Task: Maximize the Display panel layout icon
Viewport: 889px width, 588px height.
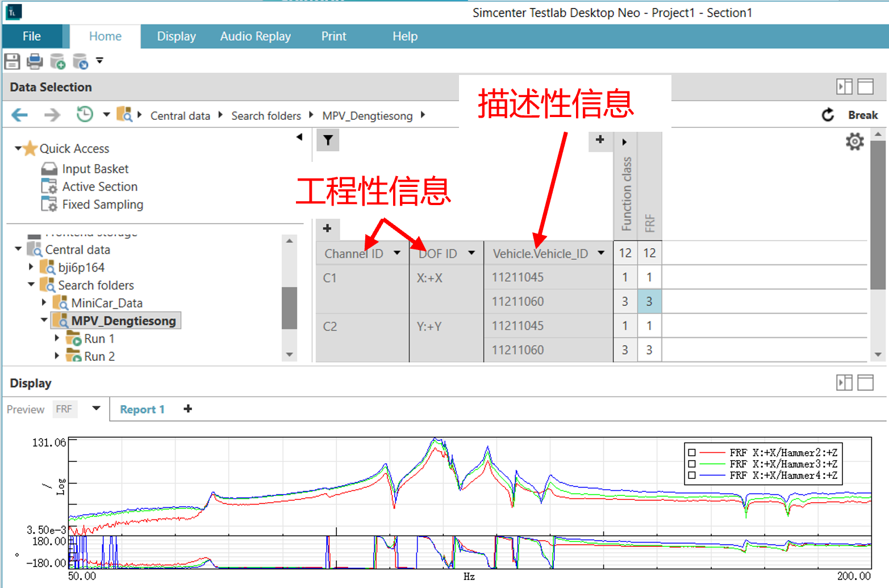Action: point(865,383)
